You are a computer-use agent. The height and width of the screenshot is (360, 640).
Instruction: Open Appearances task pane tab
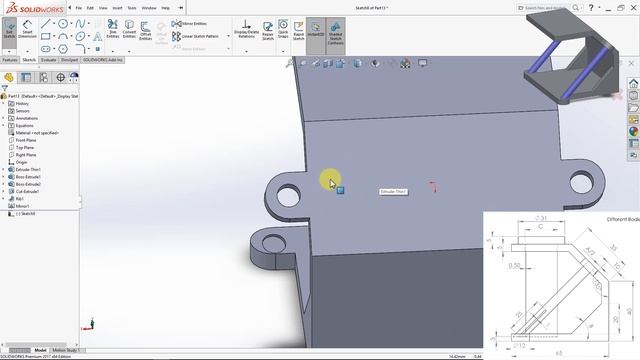[x=633, y=131]
